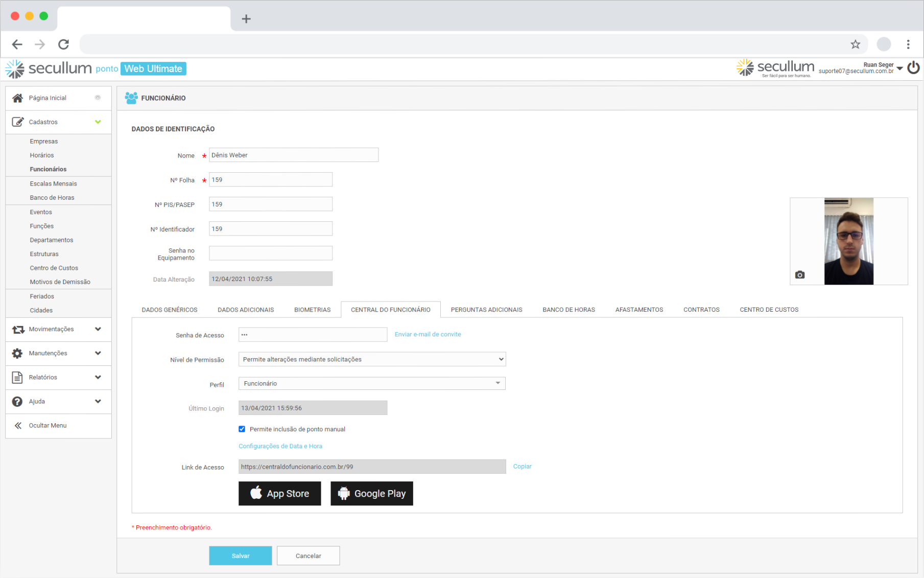Click the Google Play button
Image resolution: width=924 pixels, height=578 pixels.
pos(372,494)
